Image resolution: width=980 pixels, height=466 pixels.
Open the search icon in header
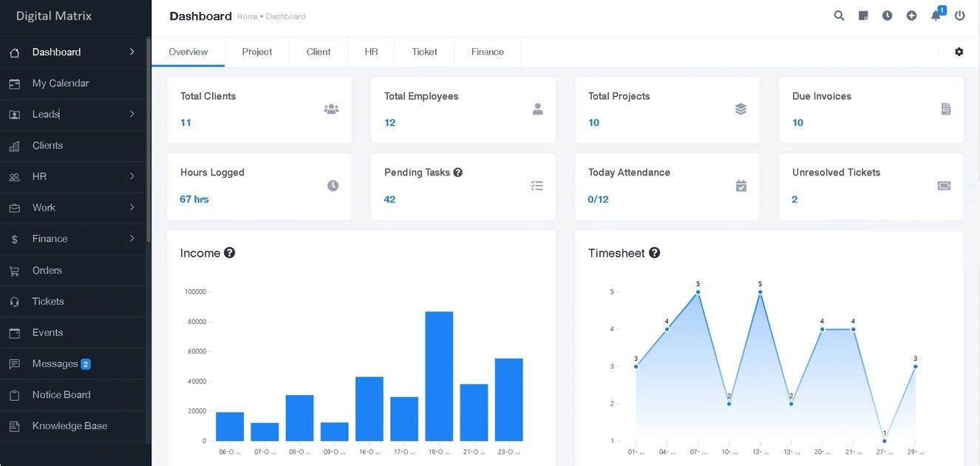pyautogui.click(x=839, y=16)
